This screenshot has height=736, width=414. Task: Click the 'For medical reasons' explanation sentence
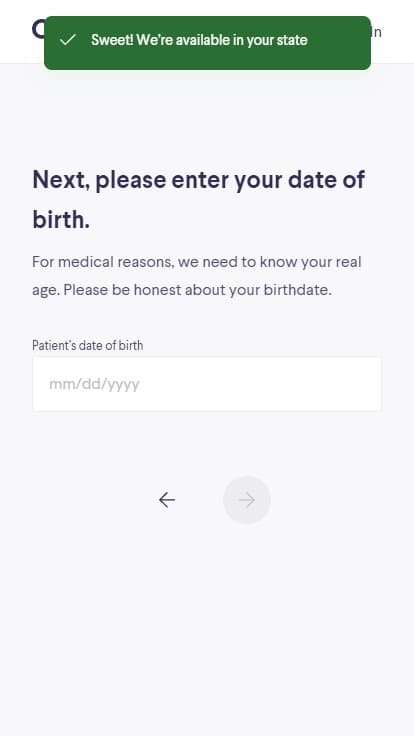(x=197, y=261)
